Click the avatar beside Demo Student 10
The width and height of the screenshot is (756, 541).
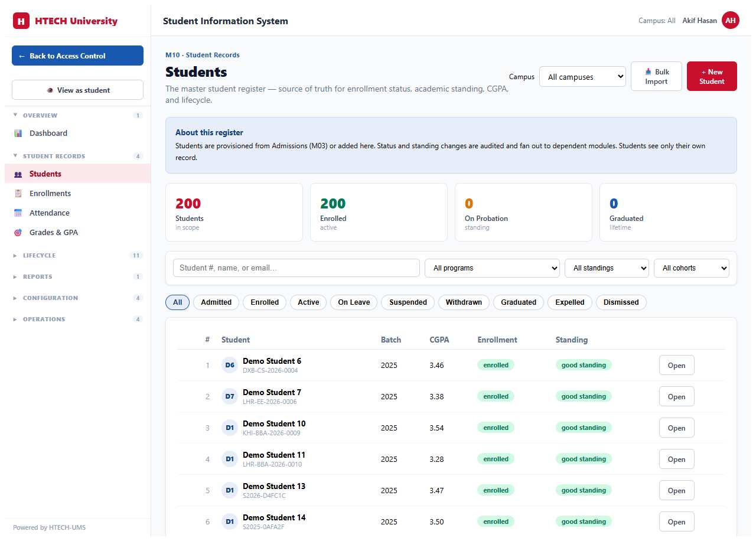pyautogui.click(x=230, y=428)
